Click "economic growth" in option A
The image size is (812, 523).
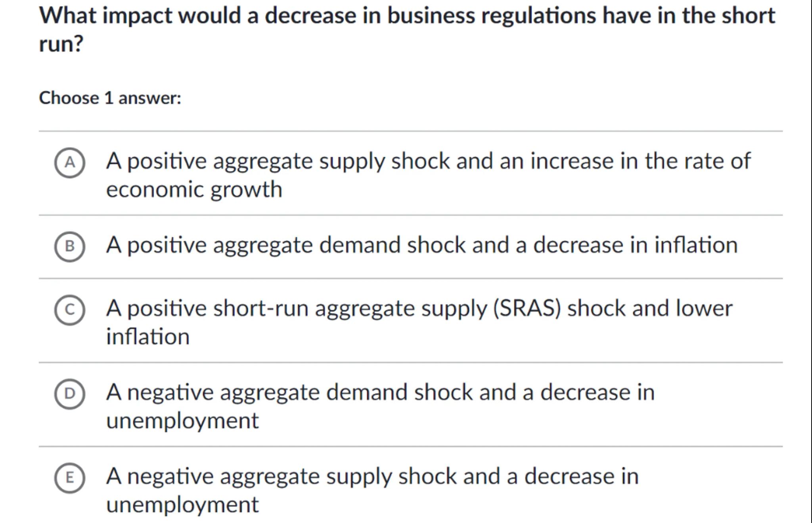(194, 189)
